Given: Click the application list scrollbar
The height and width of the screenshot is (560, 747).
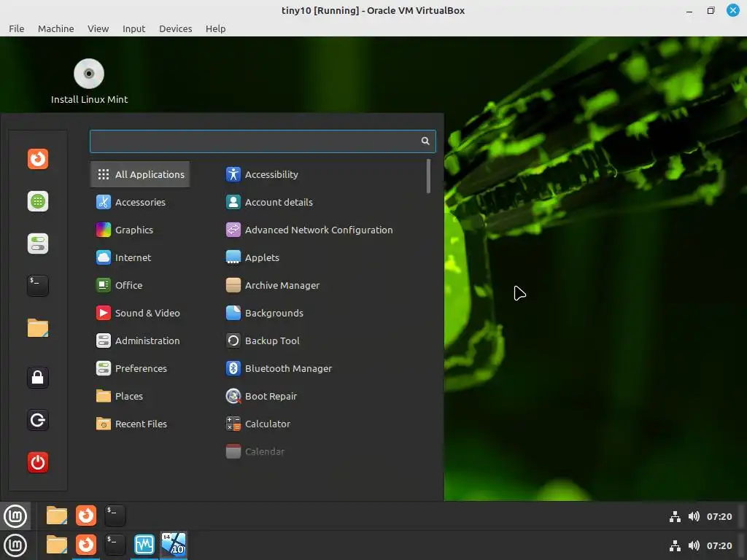Looking at the screenshot, I should [428, 176].
